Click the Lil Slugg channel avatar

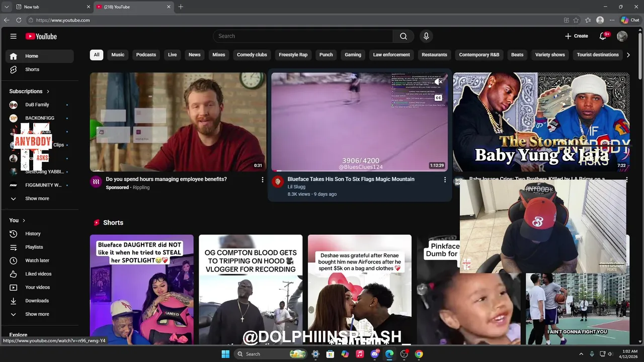(x=278, y=182)
